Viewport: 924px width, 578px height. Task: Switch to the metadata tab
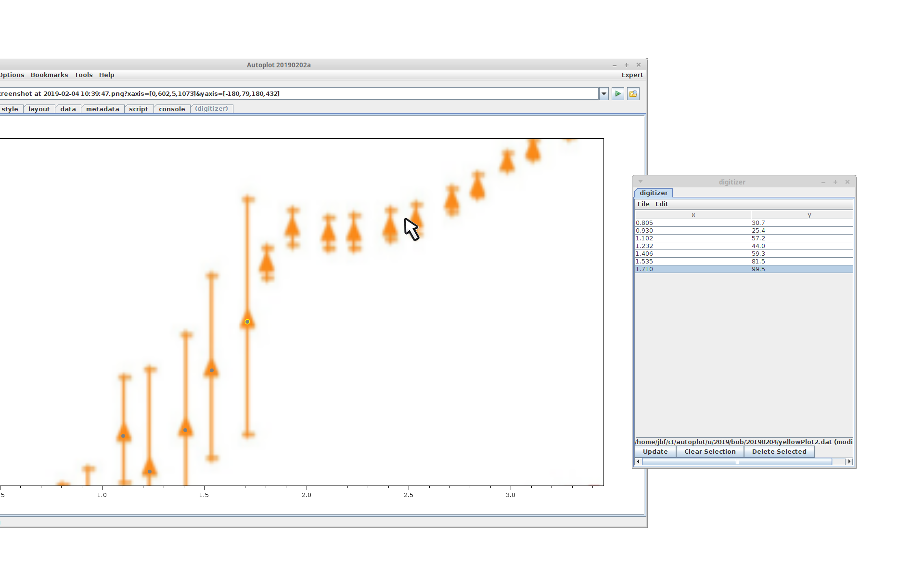pyautogui.click(x=103, y=109)
